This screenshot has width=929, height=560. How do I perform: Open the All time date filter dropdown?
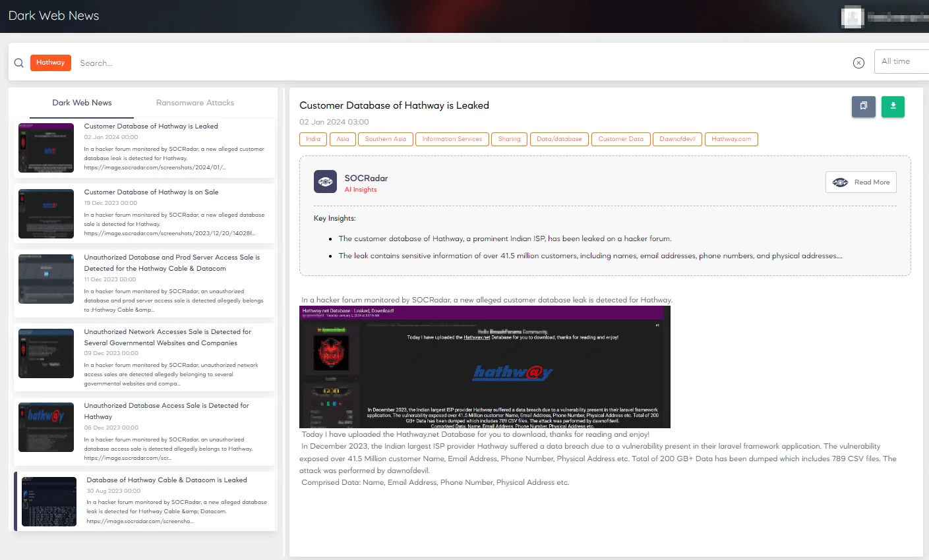pyautogui.click(x=901, y=61)
